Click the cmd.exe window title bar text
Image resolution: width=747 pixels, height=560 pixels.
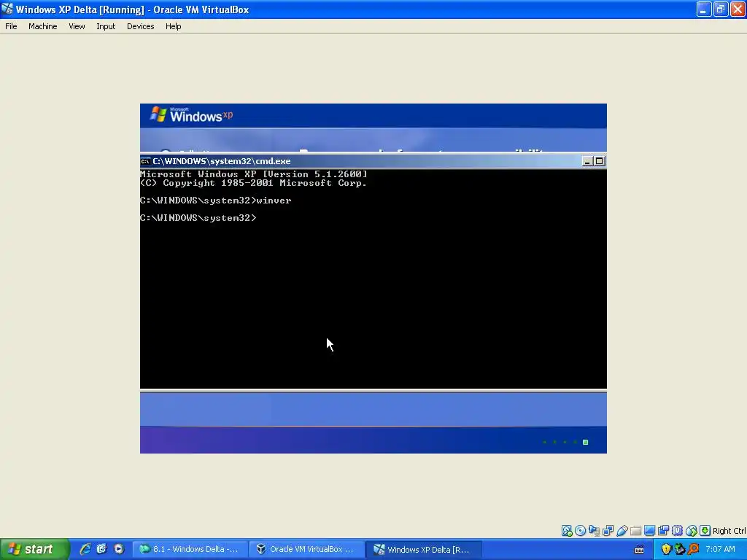(x=222, y=161)
